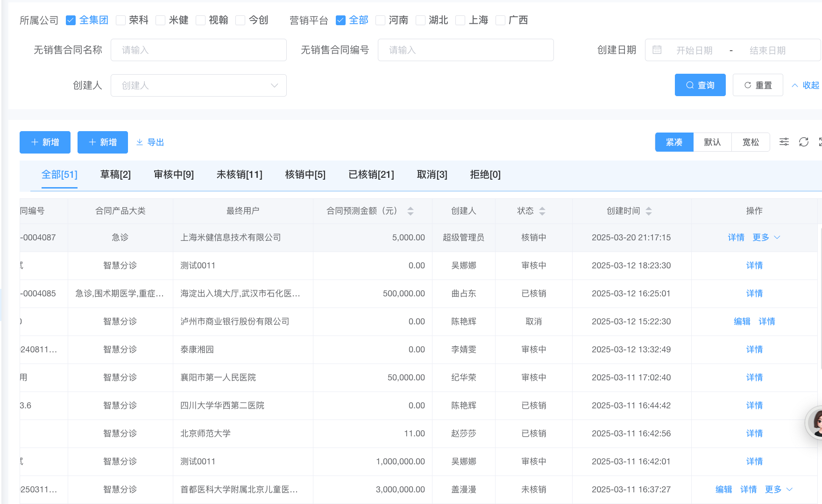Sort by creation time column arrows
The width and height of the screenshot is (822, 504).
tap(649, 211)
